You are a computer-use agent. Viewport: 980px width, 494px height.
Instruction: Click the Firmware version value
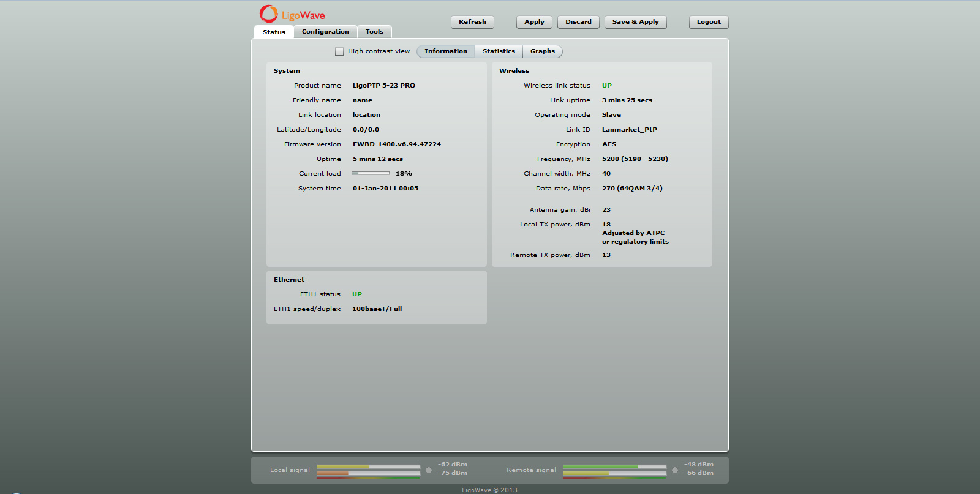(396, 144)
